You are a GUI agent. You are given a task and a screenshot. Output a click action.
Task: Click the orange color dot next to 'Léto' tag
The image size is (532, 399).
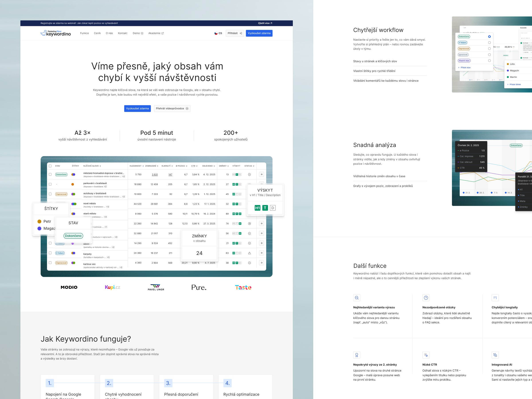pyautogui.click(x=508, y=64)
